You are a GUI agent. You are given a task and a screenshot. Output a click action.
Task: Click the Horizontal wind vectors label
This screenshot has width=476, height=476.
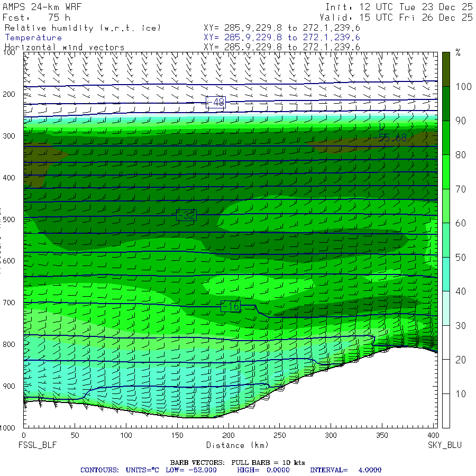[x=65, y=47]
